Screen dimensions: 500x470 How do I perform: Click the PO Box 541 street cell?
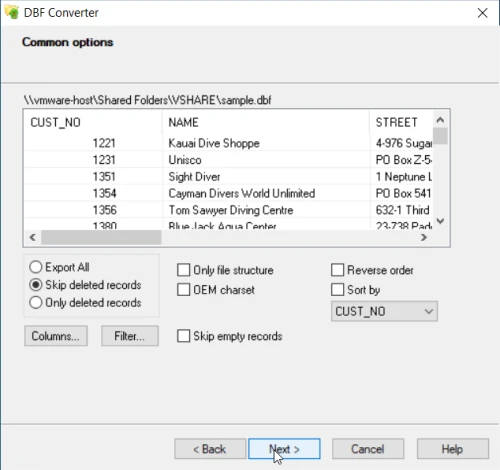401,193
